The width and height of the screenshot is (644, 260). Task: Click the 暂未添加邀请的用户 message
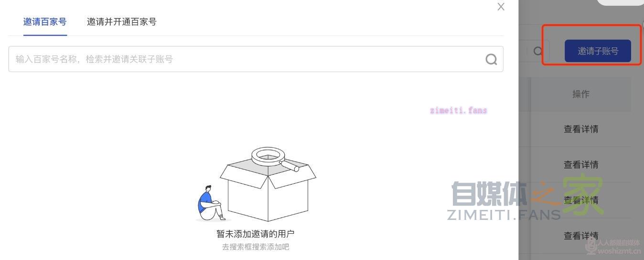tap(255, 234)
